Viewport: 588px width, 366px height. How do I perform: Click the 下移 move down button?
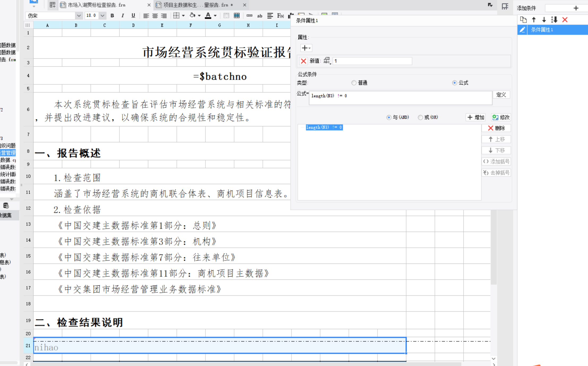pos(496,151)
